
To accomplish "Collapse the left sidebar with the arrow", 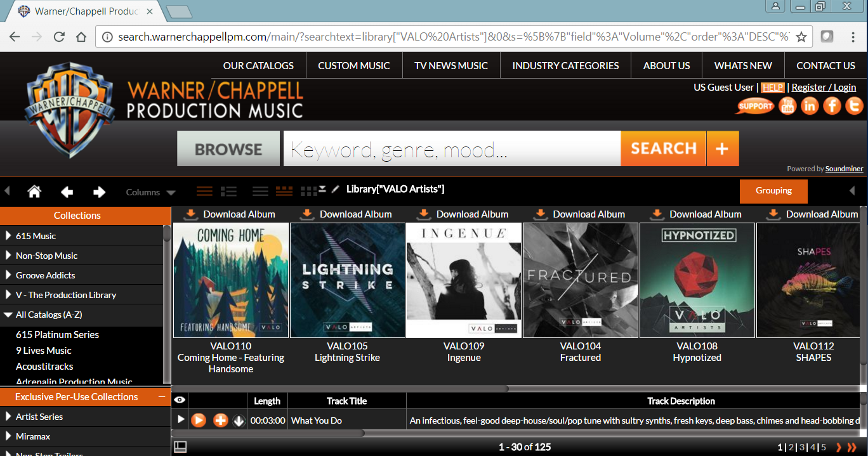I will [7, 191].
